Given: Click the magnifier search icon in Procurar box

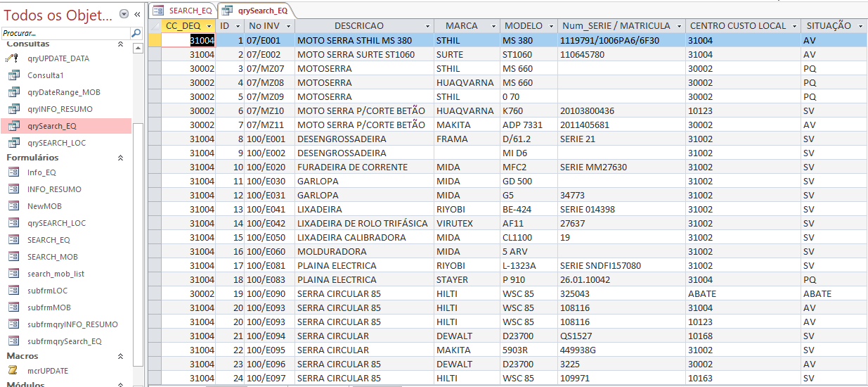Looking at the screenshot, I should click(x=136, y=32).
